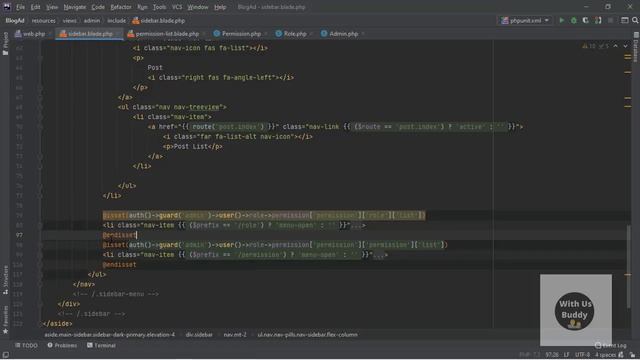Open the Terminal tool window
Image resolution: width=640 pixels, height=360 pixels.
click(x=101, y=345)
